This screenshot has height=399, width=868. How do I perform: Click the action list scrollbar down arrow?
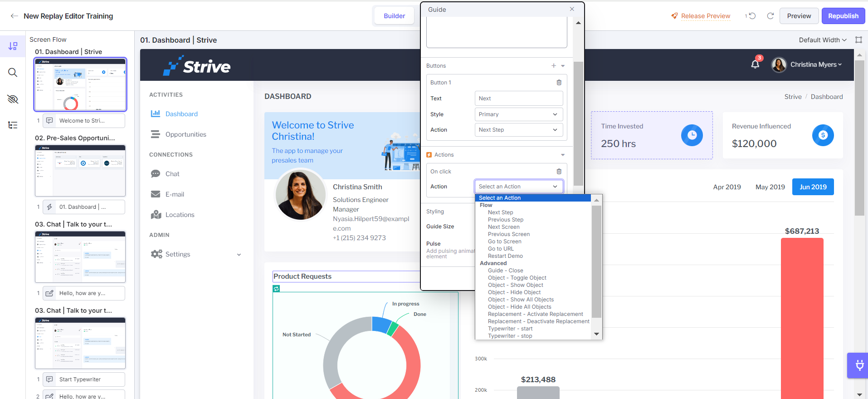[597, 334]
